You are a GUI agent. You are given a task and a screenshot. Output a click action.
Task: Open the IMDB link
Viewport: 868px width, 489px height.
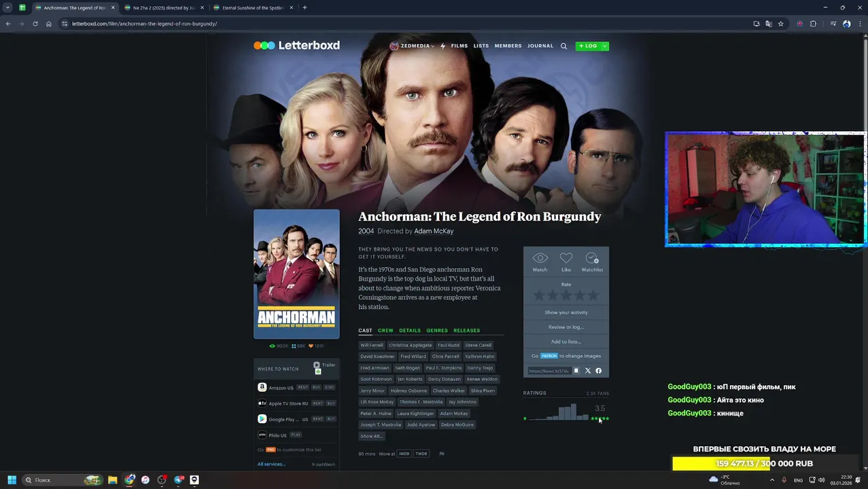[404, 454]
